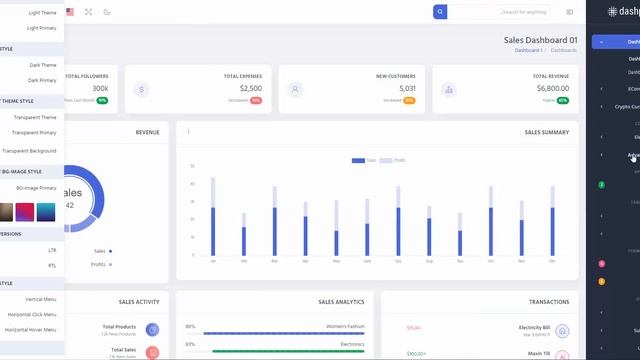Switch layout direction to LTR
This screenshot has width=640, height=360.
(x=52, y=250)
